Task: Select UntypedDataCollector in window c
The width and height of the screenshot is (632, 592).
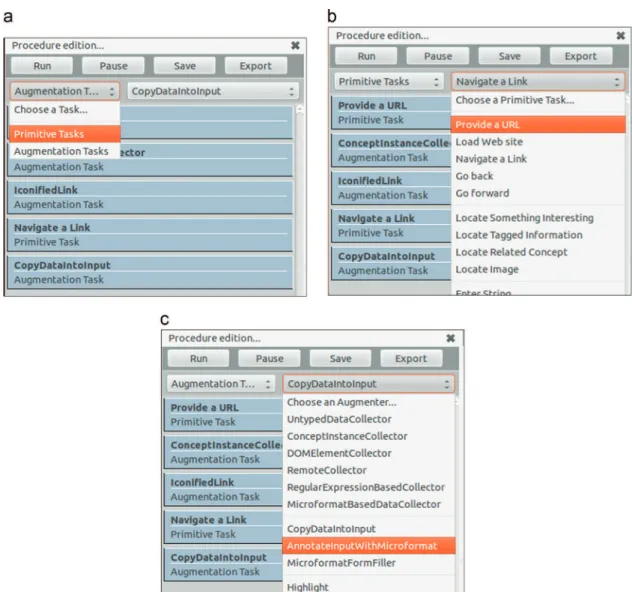Action: (x=369, y=419)
